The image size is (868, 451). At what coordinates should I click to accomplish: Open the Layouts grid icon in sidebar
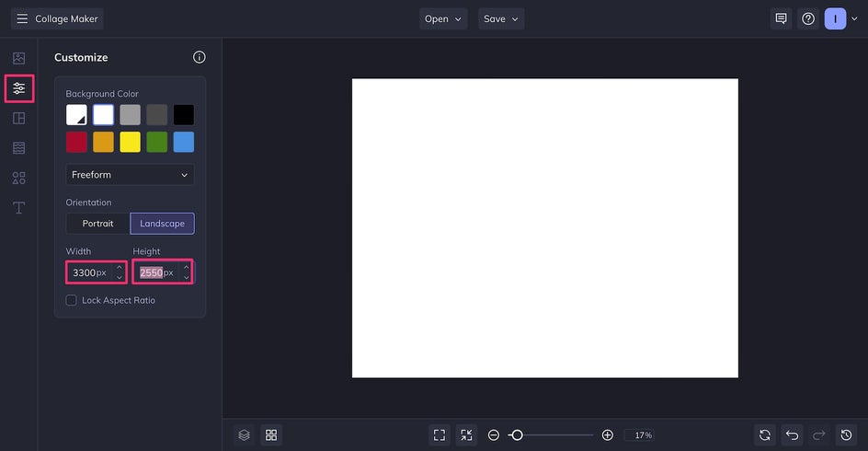pyautogui.click(x=18, y=118)
